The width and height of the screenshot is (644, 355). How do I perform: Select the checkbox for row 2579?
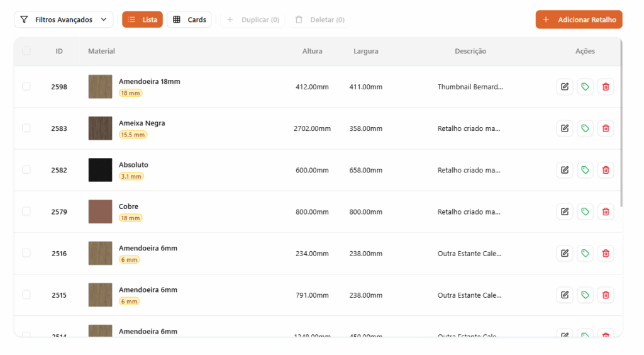click(26, 211)
